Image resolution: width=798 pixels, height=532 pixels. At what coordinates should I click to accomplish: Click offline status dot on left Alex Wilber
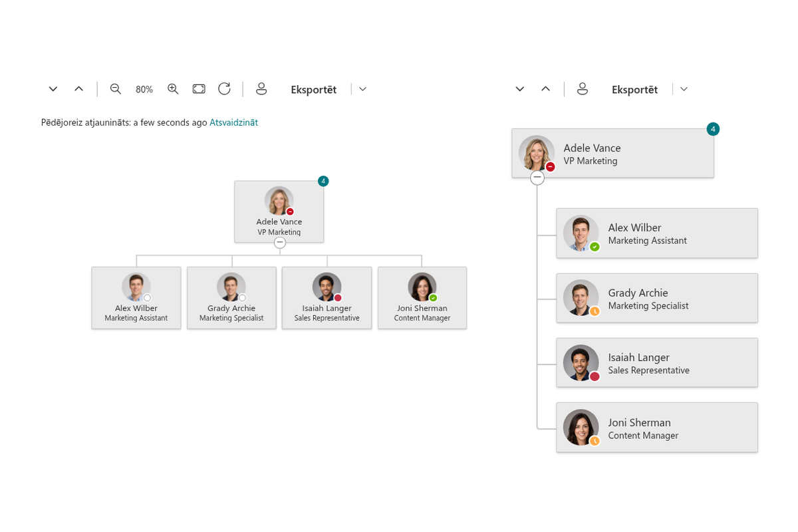[147, 298]
